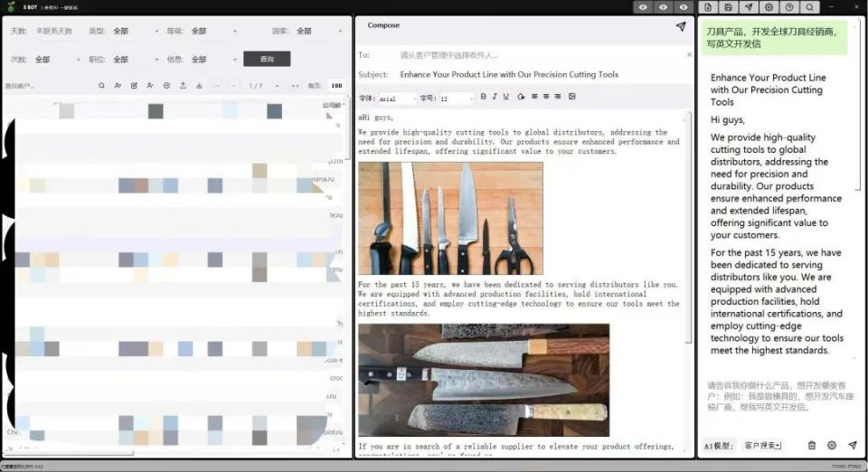Toggle the second eye visibility button

click(x=663, y=7)
